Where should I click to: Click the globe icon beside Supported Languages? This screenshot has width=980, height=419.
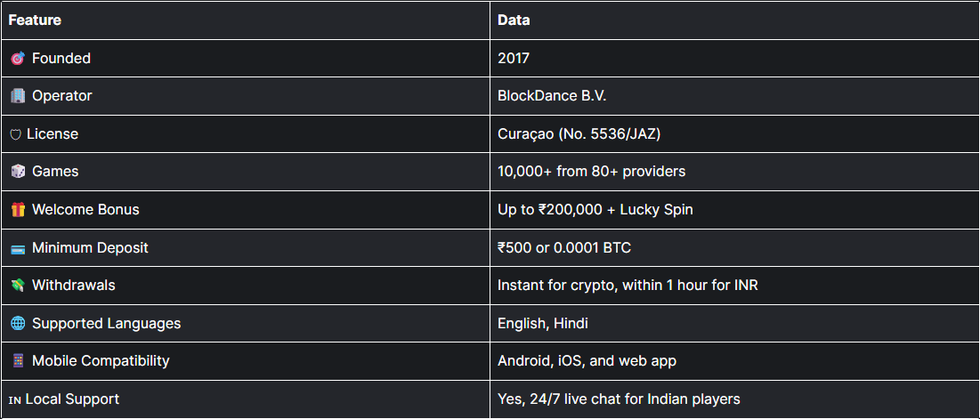click(x=17, y=324)
